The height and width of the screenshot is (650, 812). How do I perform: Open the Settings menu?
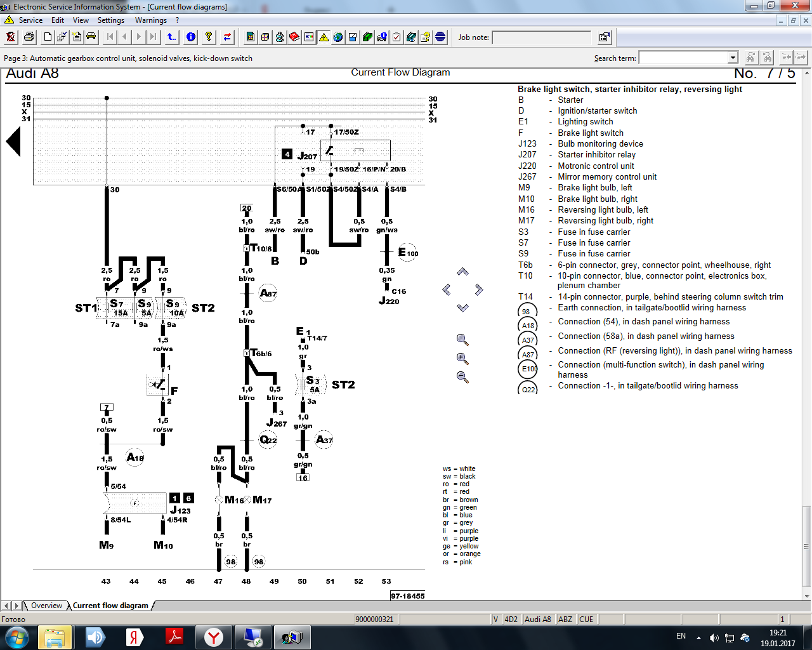click(111, 20)
